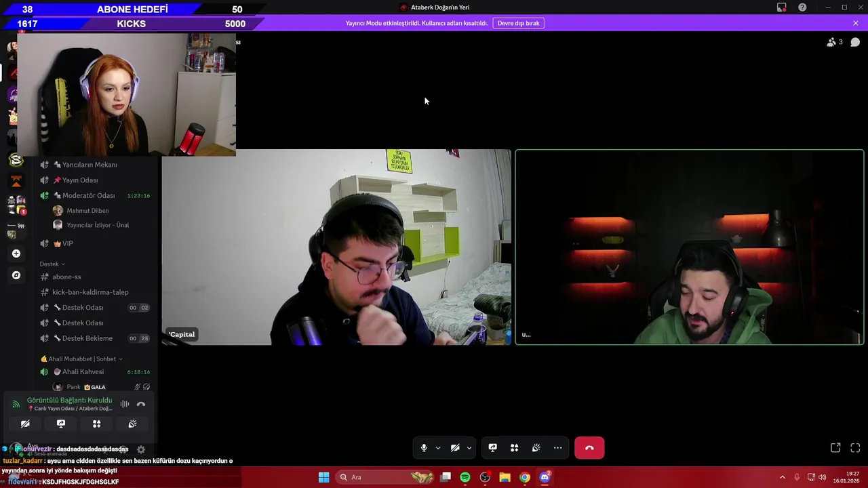Open the soundboard from the call bar
The height and width of the screenshot is (488, 868).
(x=536, y=448)
